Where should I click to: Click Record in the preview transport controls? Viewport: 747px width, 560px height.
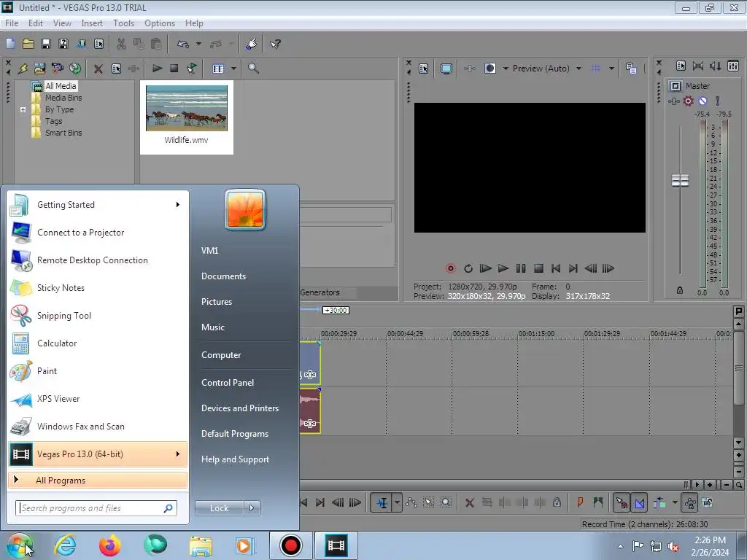click(x=450, y=268)
